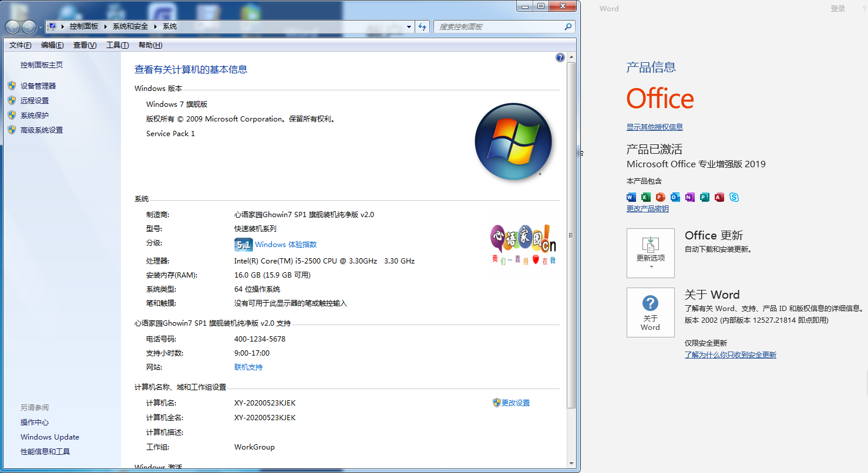Screen dimensions: 868x473
Task: Click the shield icon beside 更改设置
Action: click(x=496, y=403)
